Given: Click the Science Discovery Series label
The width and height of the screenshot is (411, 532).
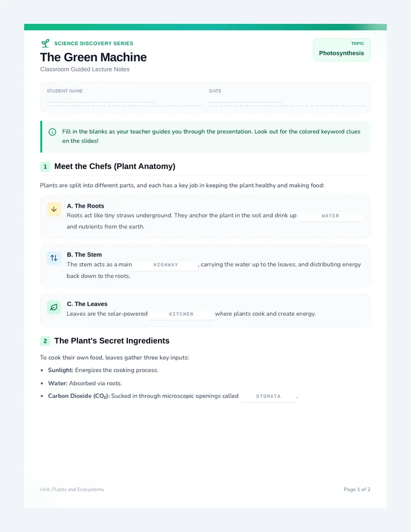Looking at the screenshot, I should [94, 43].
